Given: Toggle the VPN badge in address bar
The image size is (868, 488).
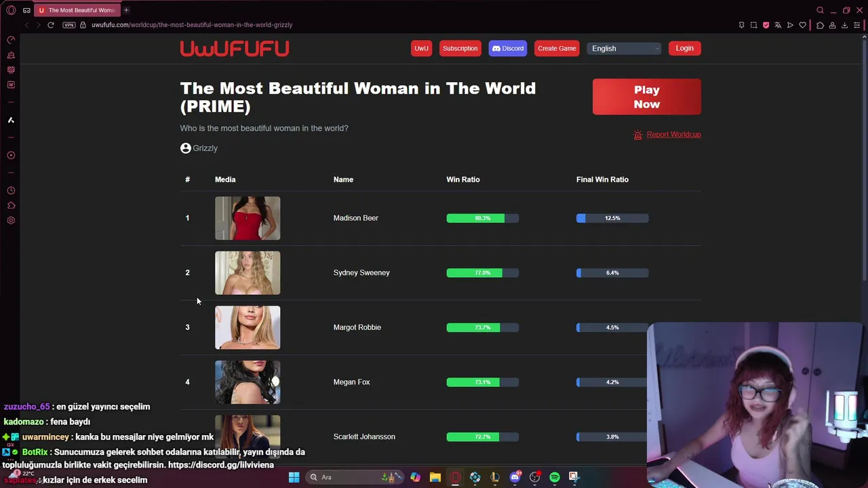Looking at the screenshot, I should 68,25.
